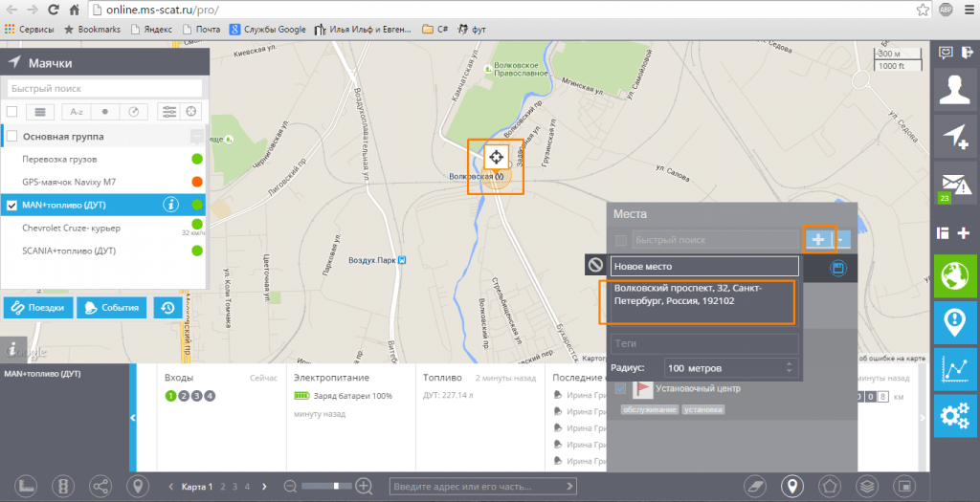This screenshot has height=502, width=980.
Task: Toggle the checkbox in Места search row
Action: 620,240
